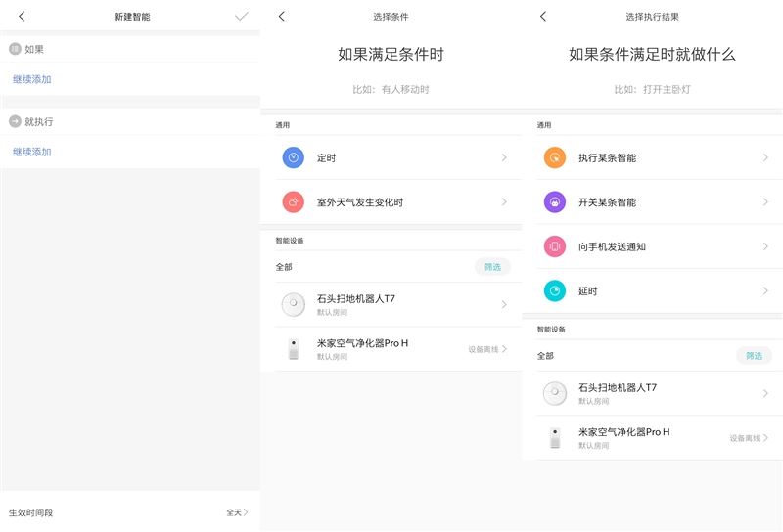Open the 生效时间段 row
Screen dimensions: 783x532
pos(130,512)
